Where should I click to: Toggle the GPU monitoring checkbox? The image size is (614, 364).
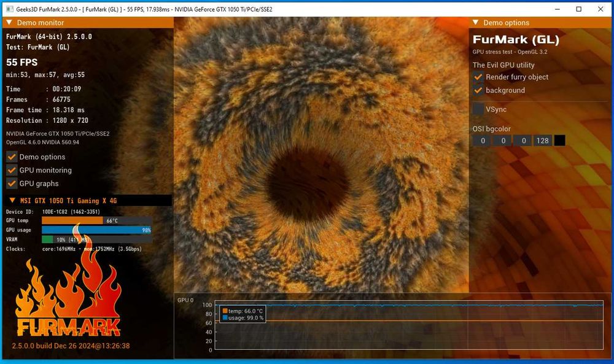point(12,170)
